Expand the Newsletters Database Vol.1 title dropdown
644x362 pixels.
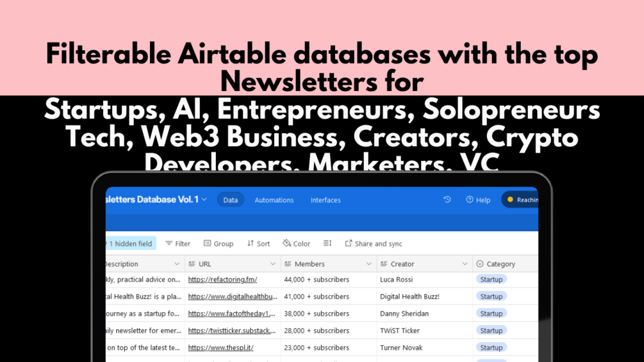(204, 199)
